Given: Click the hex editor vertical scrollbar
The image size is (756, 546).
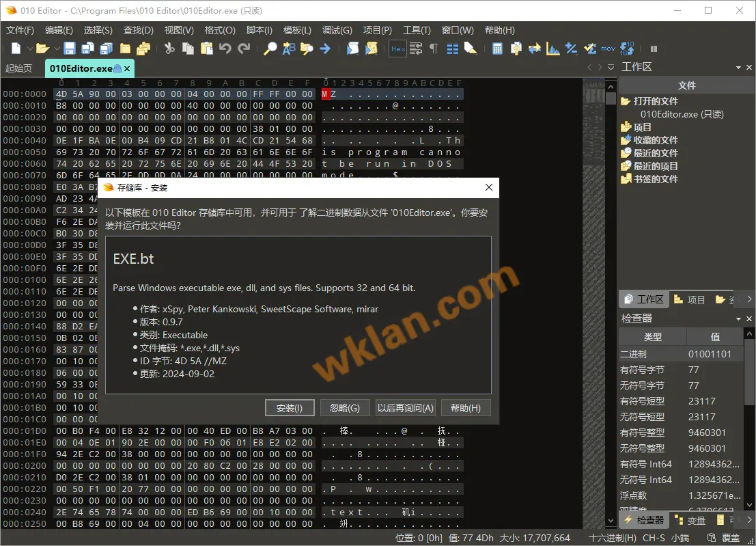Looking at the screenshot, I should point(611,304).
